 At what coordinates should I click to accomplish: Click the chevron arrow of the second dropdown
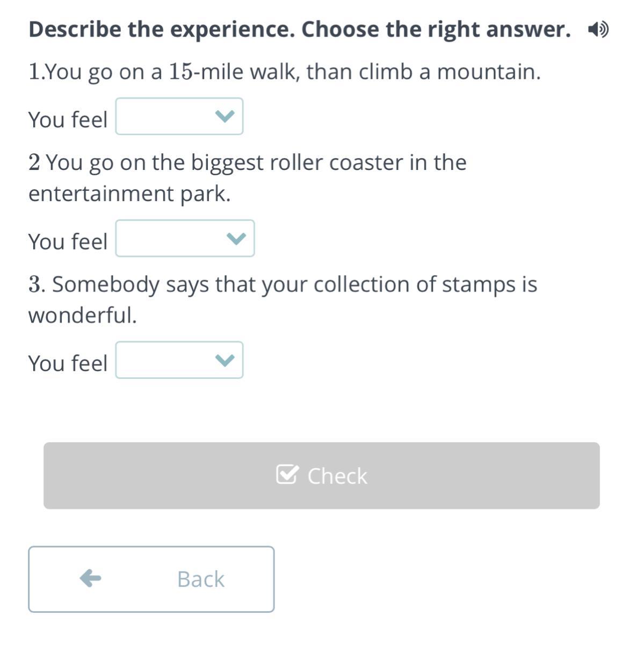coord(236,238)
